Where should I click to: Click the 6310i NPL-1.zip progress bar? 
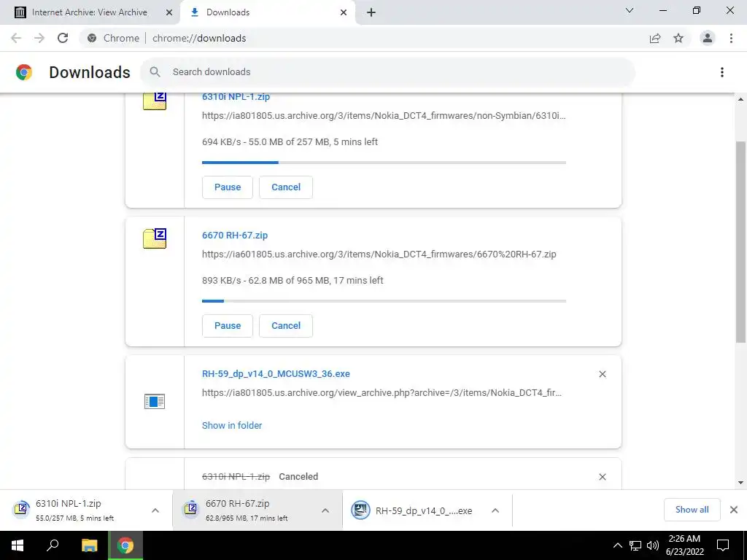(384, 163)
